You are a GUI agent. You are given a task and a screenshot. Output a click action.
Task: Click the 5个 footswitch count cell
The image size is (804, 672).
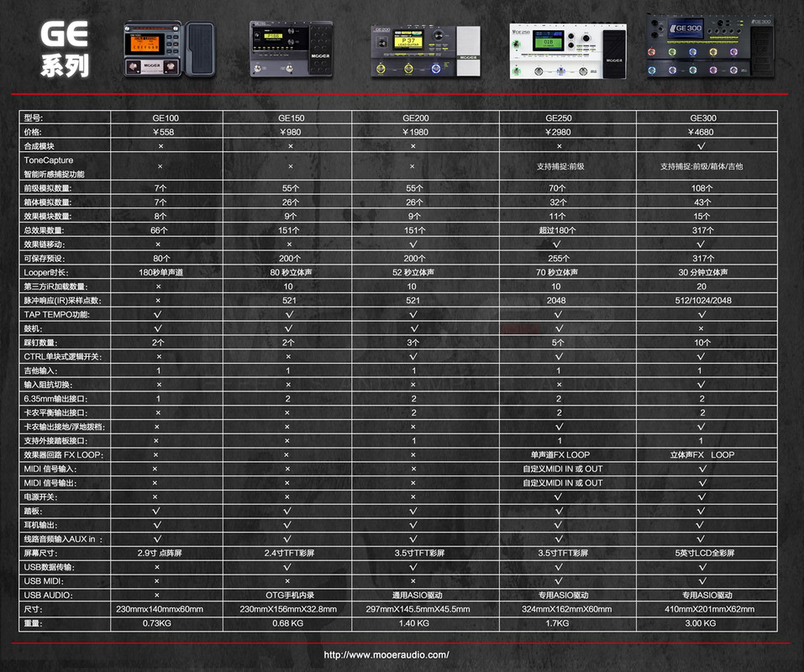coord(558,343)
